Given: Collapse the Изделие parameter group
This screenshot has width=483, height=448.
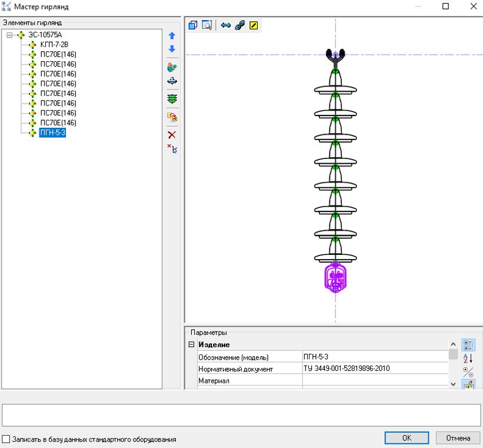Looking at the screenshot, I should [x=191, y=344].
